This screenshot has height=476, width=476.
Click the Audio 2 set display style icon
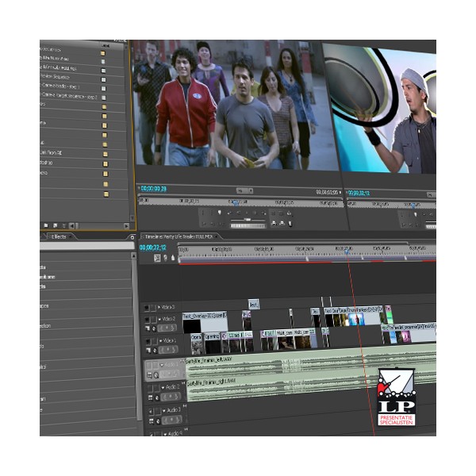[x=150, y=397]
